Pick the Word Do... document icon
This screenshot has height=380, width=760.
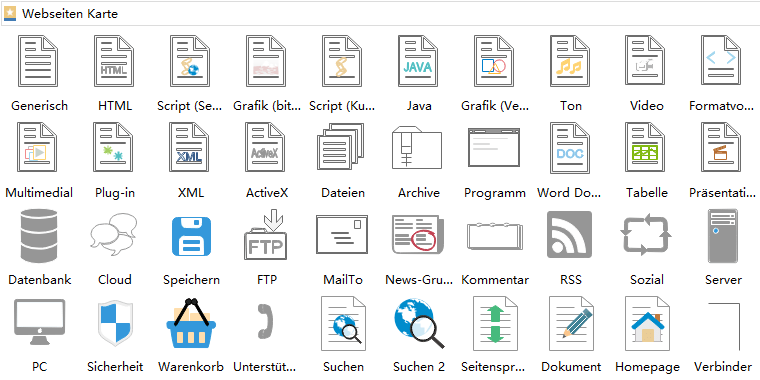[x=570, y=147]
